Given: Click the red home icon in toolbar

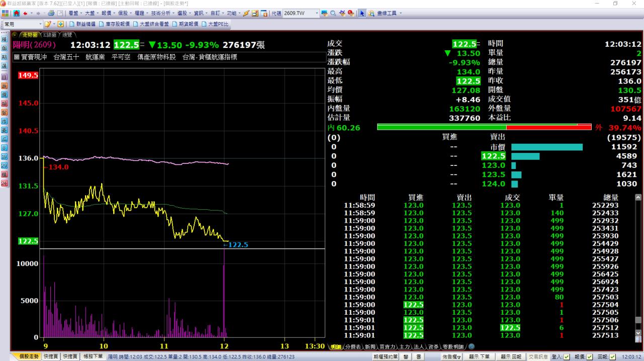Looking at the screenshot, I should click(x=17, y=13).
